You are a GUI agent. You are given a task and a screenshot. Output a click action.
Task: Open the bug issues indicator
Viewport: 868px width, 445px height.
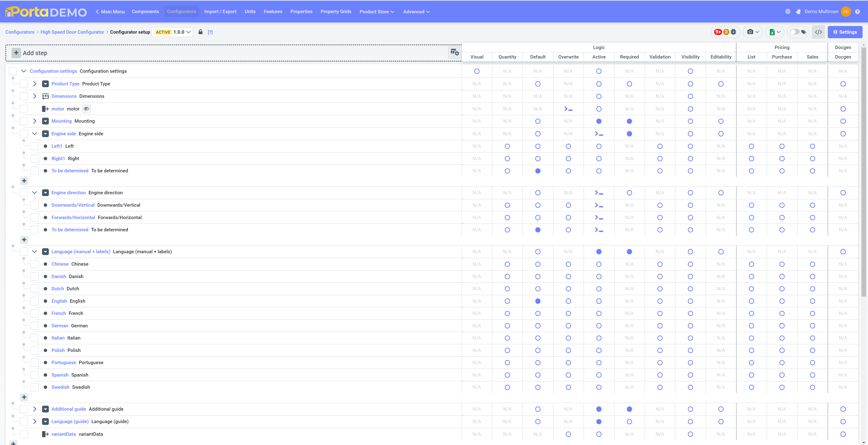[x=726, y=32]
